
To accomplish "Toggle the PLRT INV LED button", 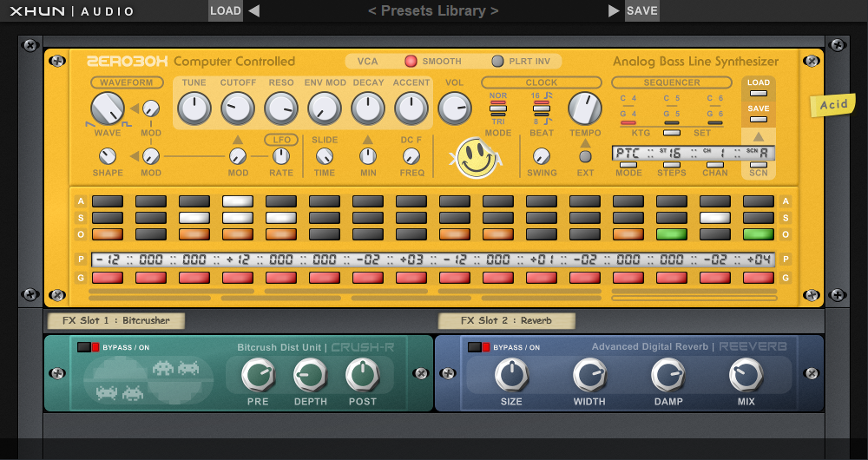I will 497,62.
